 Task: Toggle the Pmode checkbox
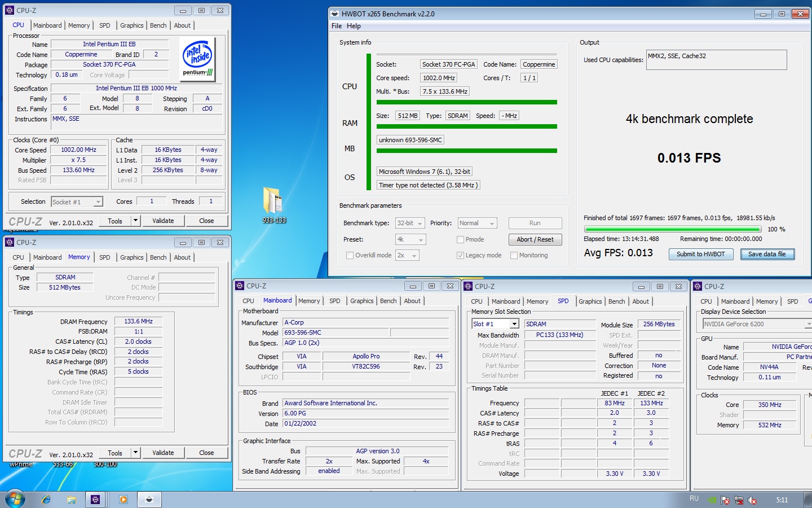pos(460,239)
